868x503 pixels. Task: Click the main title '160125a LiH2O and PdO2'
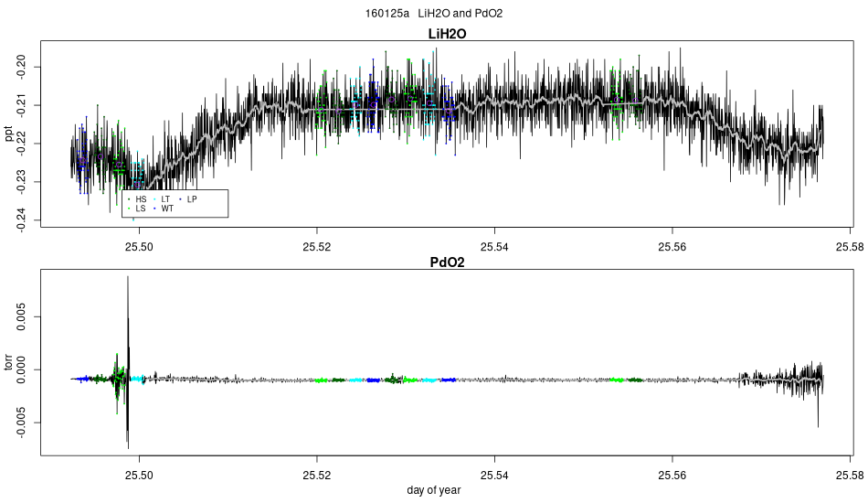(433, 14)
